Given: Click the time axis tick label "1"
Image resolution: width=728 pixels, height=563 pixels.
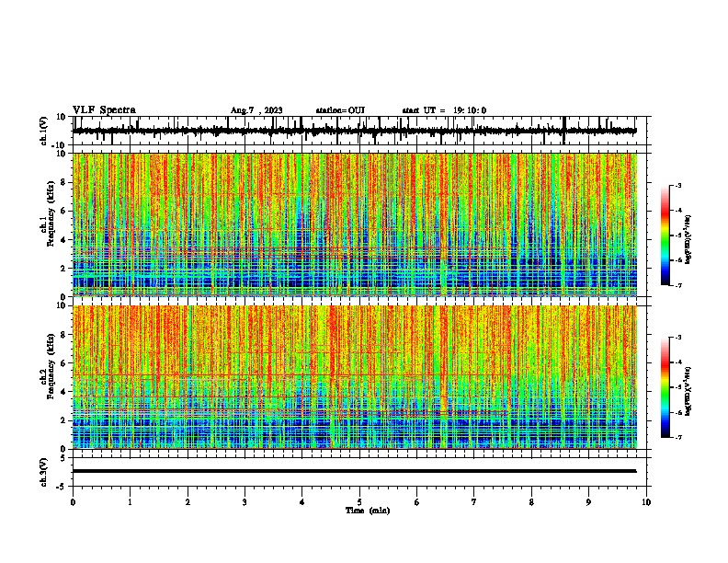Looking at the screenshot, I should tap(130, 502).
